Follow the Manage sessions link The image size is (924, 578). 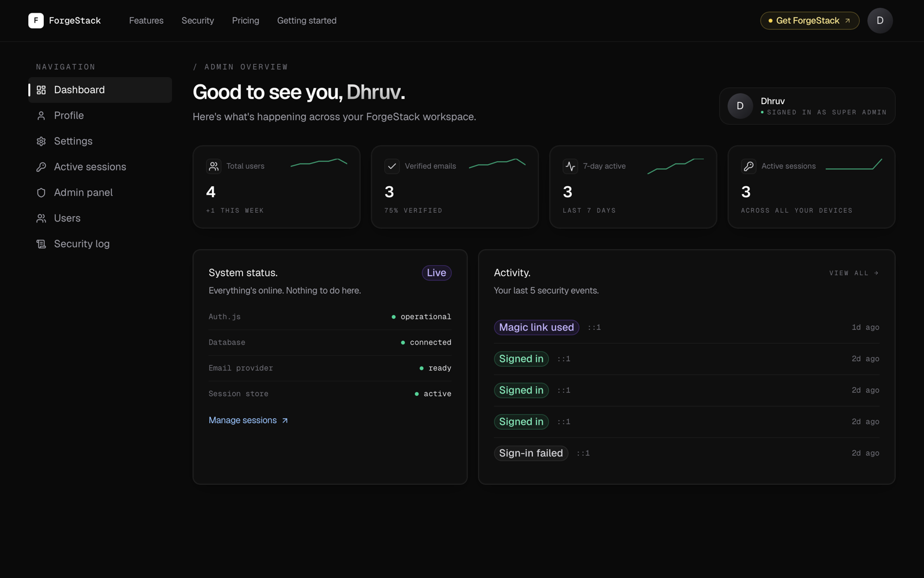(248, 421)
